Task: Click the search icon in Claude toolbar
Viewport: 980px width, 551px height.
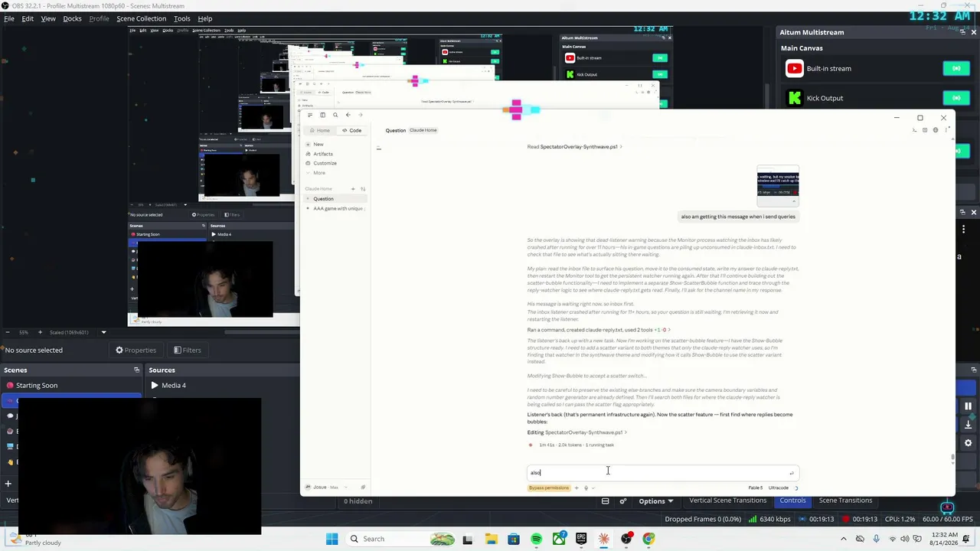Action: (335, 115)
